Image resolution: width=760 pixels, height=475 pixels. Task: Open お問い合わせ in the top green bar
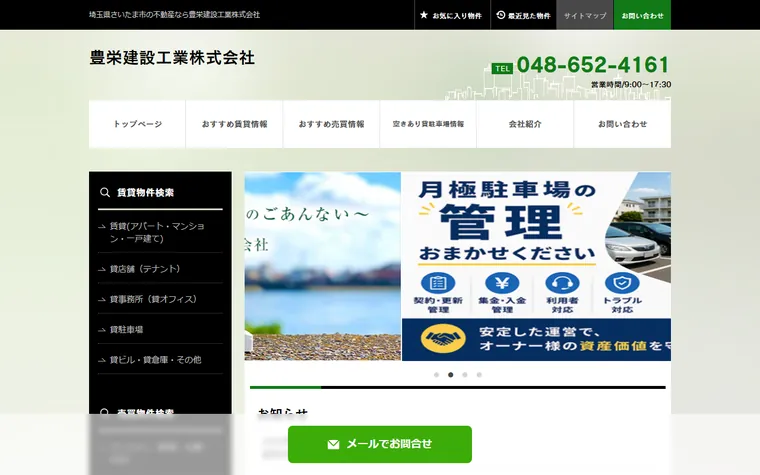click(x=642, y=15)
